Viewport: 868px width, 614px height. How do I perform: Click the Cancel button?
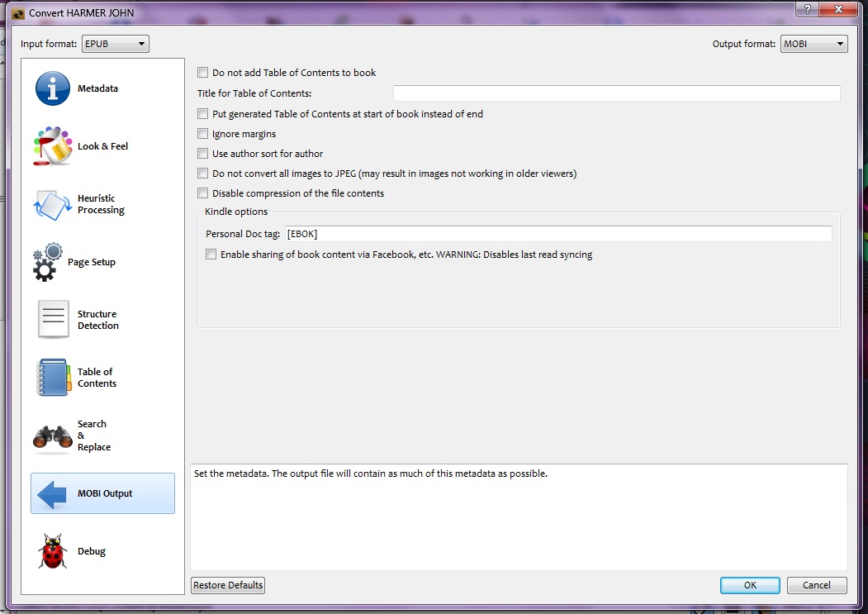(x=817, y=585)
